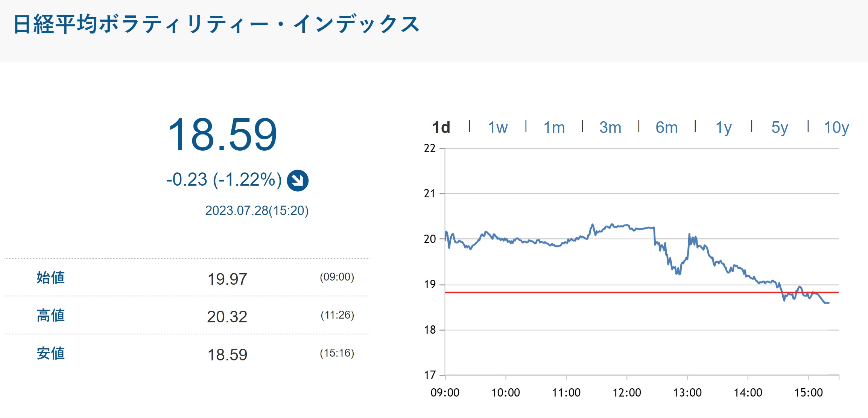The height and width of the screenshot is (418, 868).
Task: Select the 1y chart range
Action: point(723,128)
